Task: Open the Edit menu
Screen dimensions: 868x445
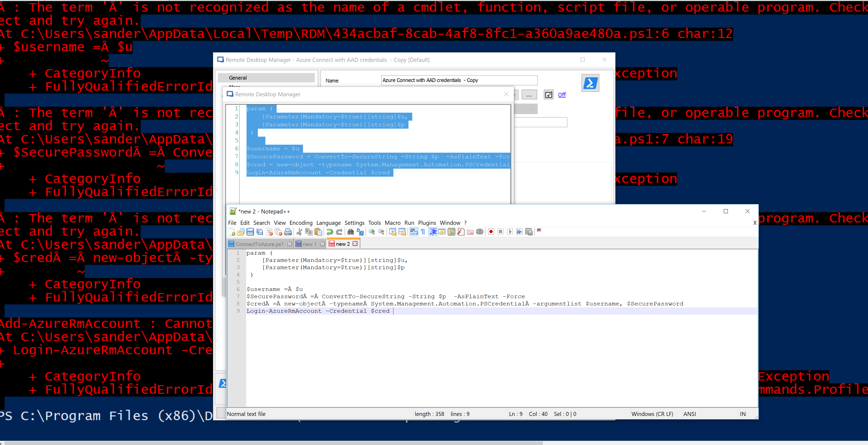Action: click(245, 223)
